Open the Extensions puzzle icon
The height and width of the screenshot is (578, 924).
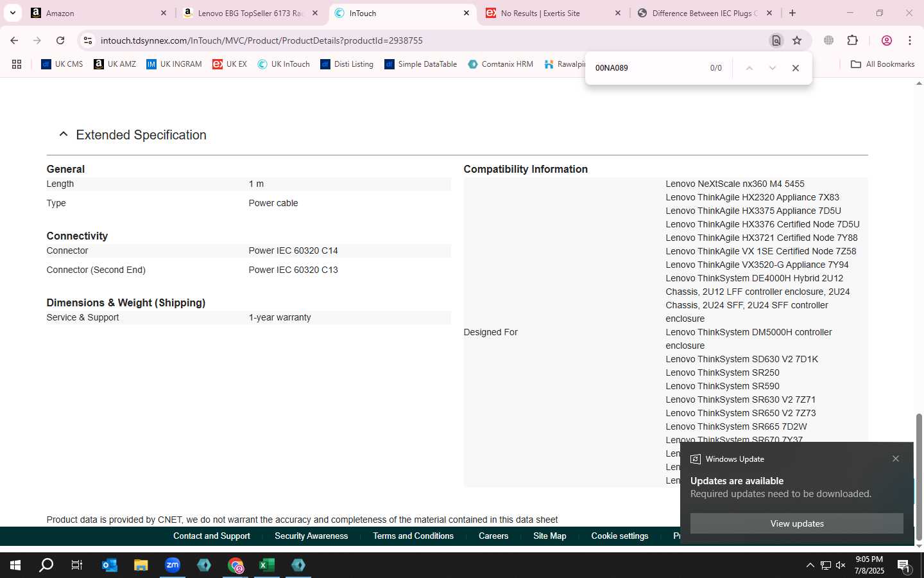point(853,40)
